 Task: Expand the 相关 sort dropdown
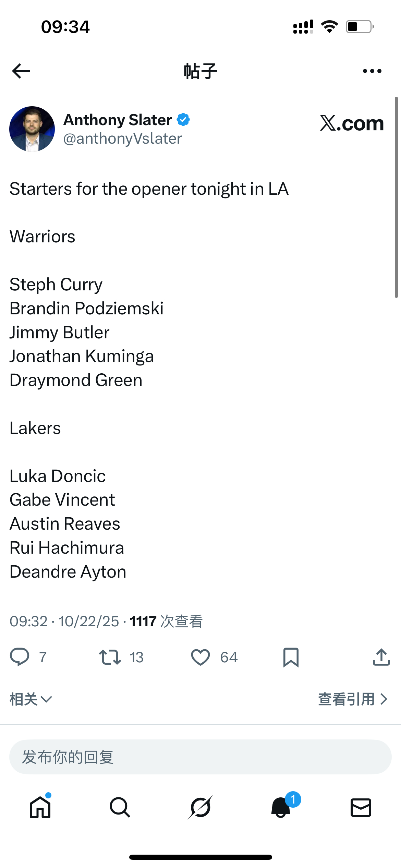pyautogui.click(x=31, y=699)
